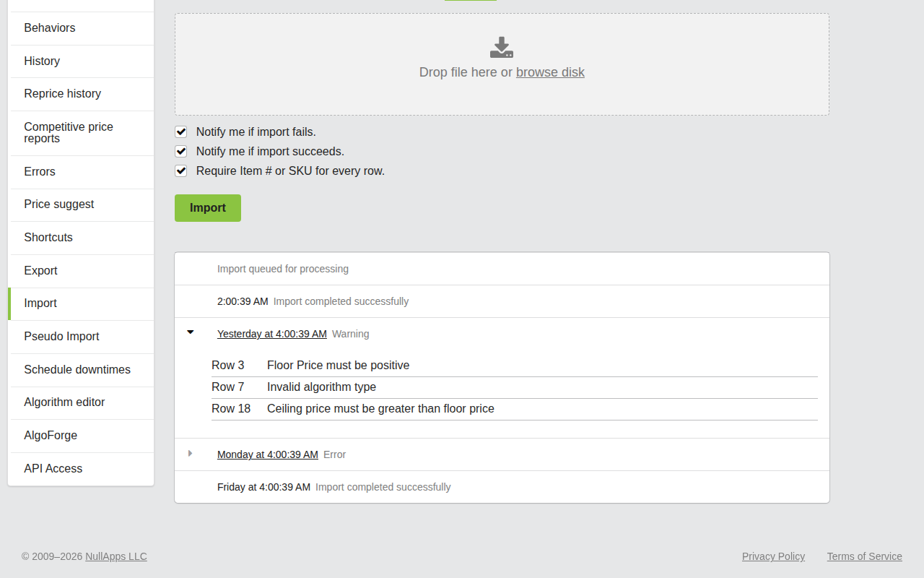Select the Row 18 ceiling price error

pos(380,408)
